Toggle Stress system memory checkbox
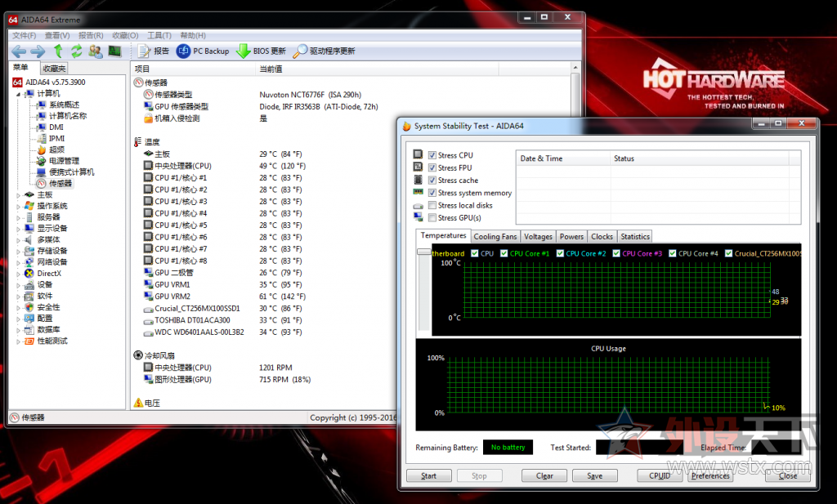The width and height of the screenshot is (837, 504). (x=432, y=193)
